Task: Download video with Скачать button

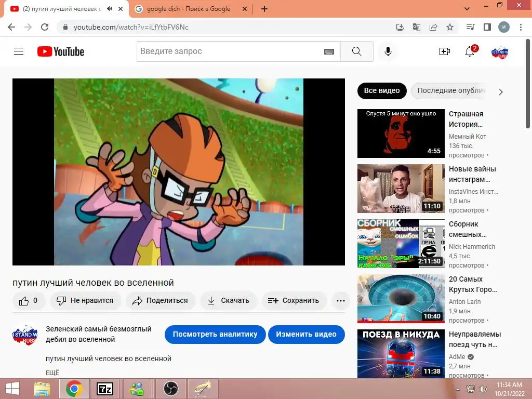Action: point(229,301)
